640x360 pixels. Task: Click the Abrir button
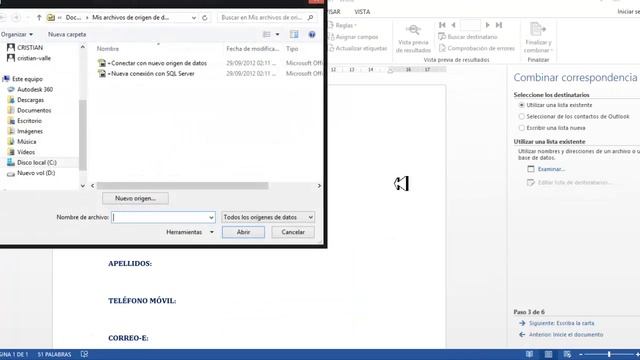point(243,232)
